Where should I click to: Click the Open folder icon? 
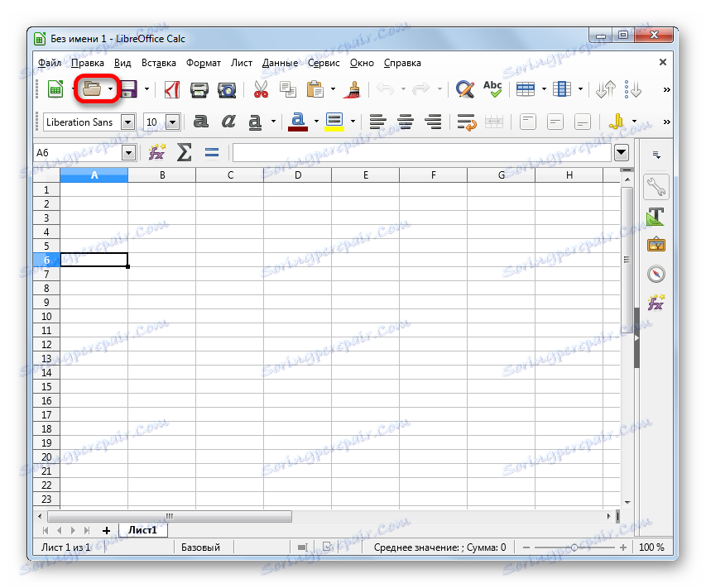coord(92,88)
